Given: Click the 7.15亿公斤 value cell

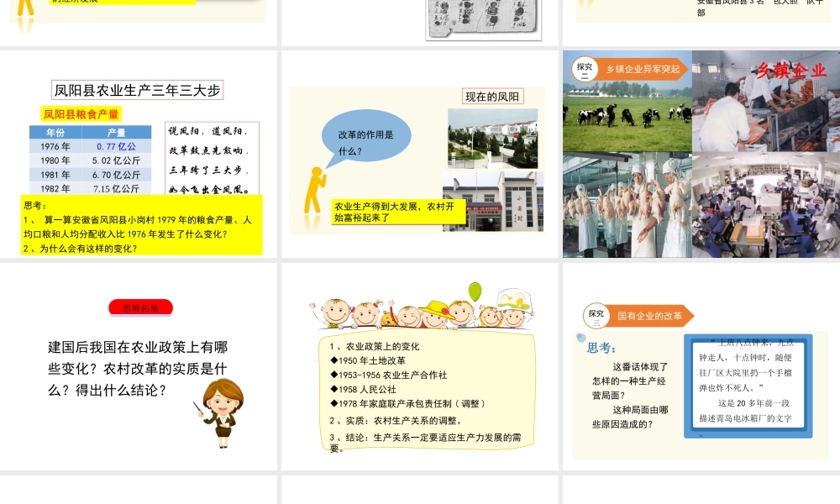Looking at the screenshot, I should coord(116,188).
